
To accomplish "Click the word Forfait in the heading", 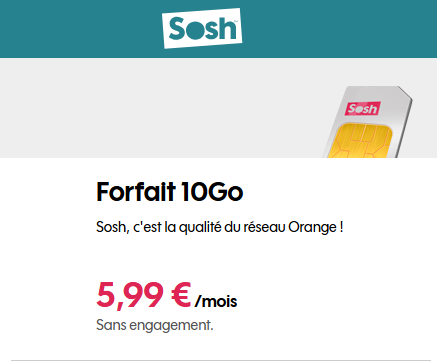I will (x=136, y=192).
